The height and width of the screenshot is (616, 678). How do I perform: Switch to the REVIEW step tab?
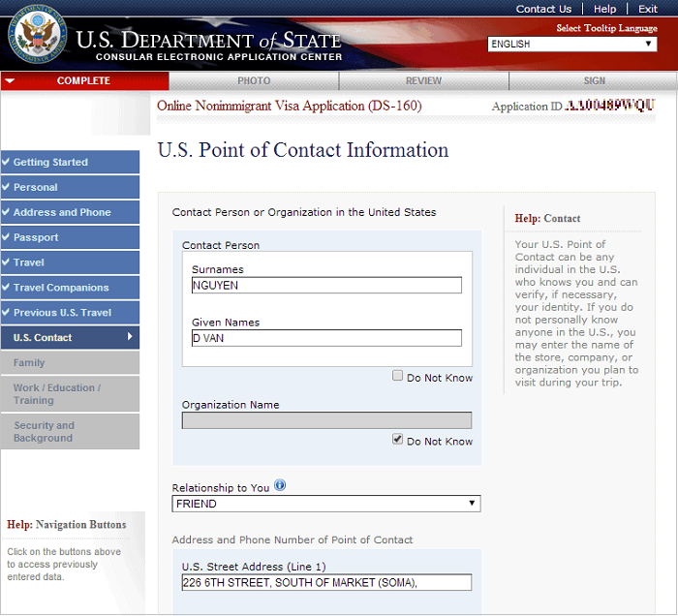pyautogui.click(x=423, y=81)
